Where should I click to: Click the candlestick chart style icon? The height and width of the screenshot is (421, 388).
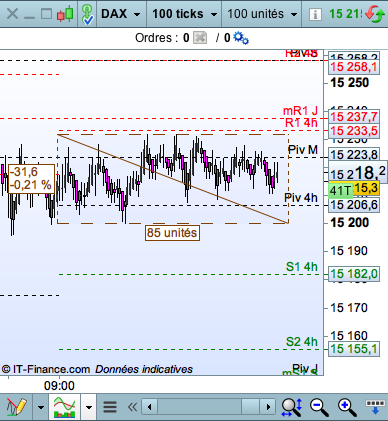click(65, 14)
